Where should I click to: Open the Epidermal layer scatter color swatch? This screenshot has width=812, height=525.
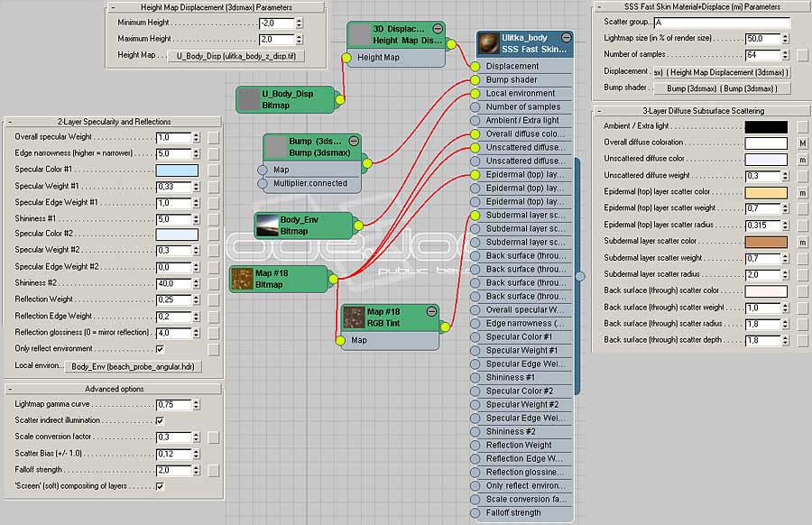tap(765, 192)
